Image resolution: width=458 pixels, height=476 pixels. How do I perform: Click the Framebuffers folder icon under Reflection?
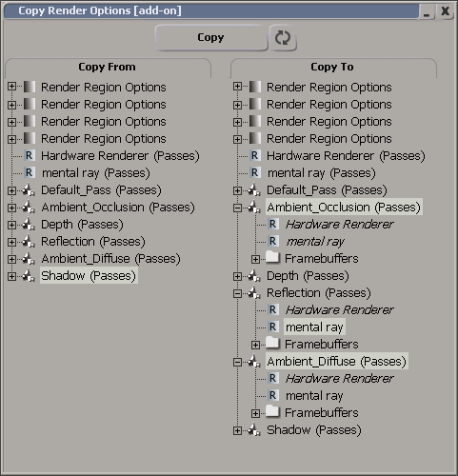273,344
